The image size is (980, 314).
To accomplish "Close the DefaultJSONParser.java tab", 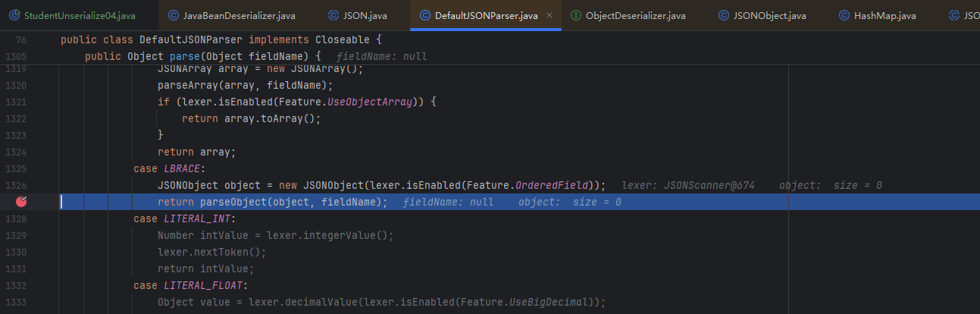I will point(549,15).
